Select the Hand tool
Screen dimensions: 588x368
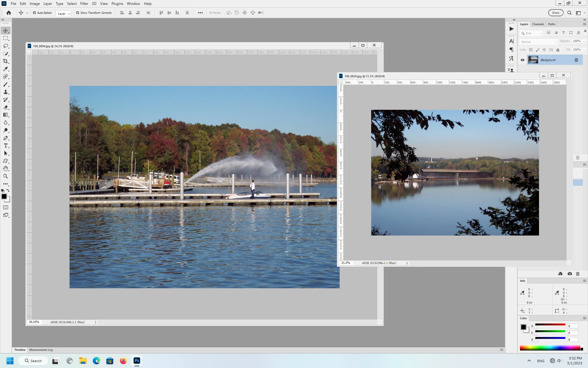pos(6,169)
